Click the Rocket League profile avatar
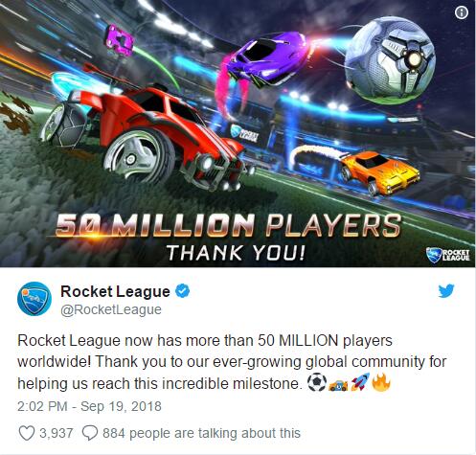Screen dimensions: 476x455 (x=34, y=299)
